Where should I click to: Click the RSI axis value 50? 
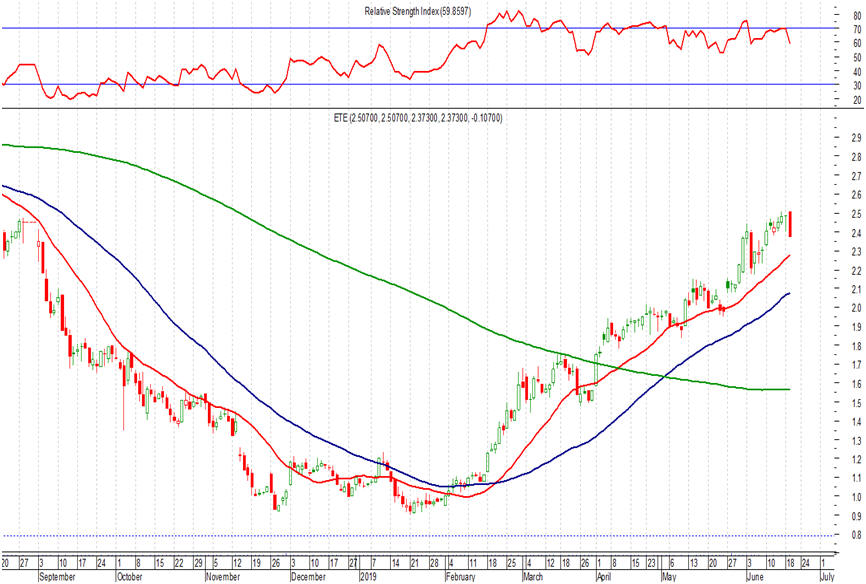coord(857,57)
